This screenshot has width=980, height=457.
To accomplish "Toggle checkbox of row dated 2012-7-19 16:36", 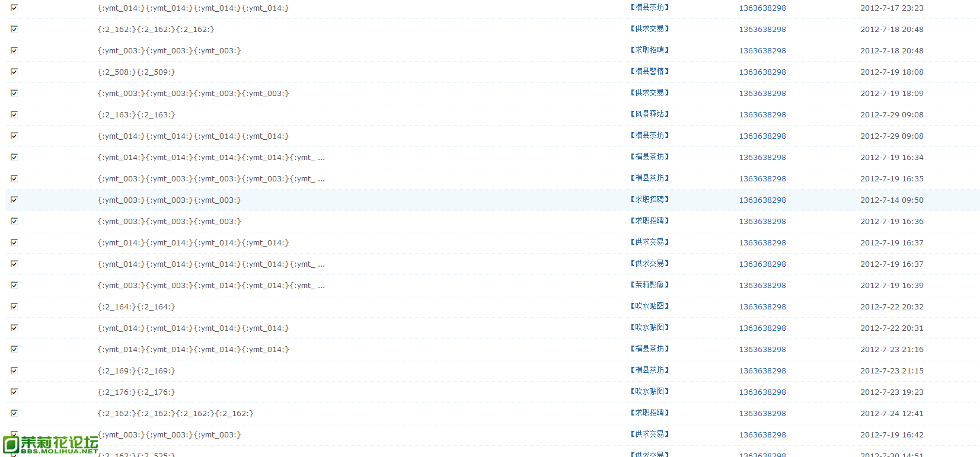I will [x=14, y=221].
